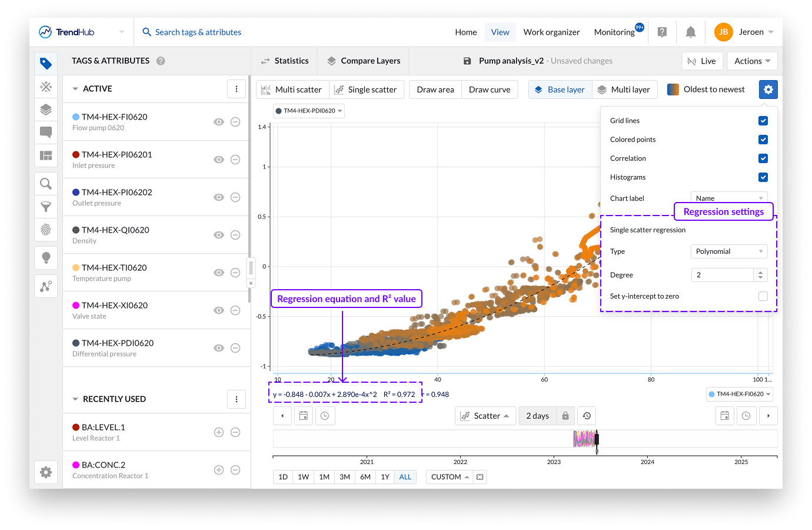
Task: Go to Work organizer in top menu
Action: (x=551, y=32)
